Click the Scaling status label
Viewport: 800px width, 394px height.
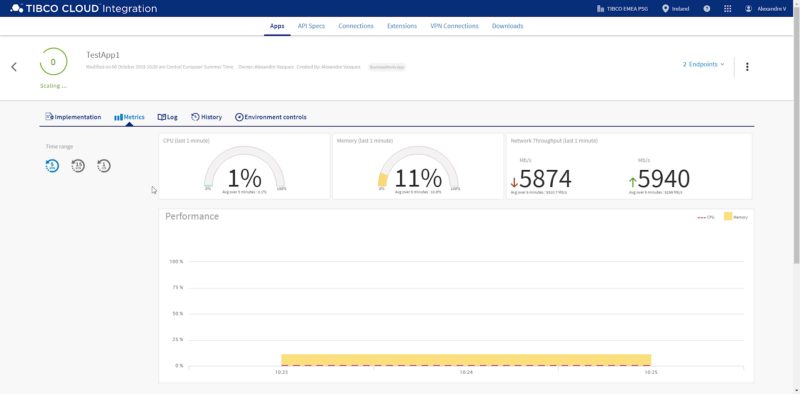coord(53,86)
